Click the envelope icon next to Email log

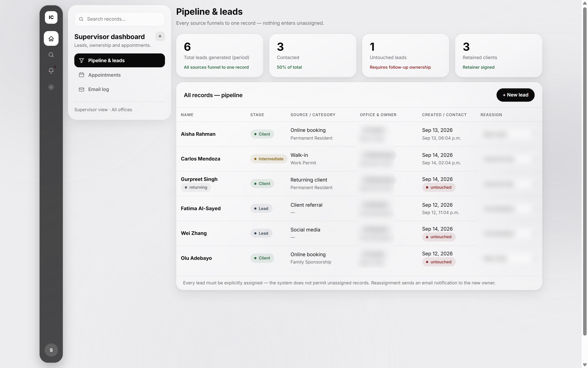tap(81, 89)
